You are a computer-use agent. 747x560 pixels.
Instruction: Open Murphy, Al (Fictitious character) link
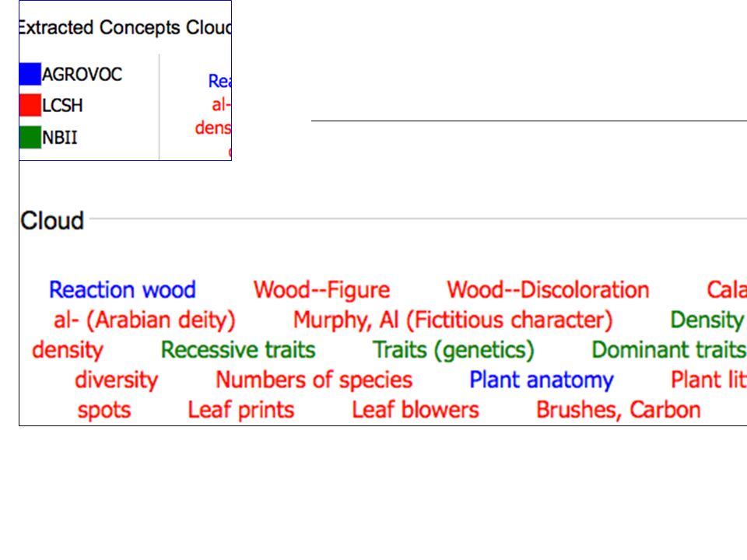pyautogui.click(x=453, y=320)
